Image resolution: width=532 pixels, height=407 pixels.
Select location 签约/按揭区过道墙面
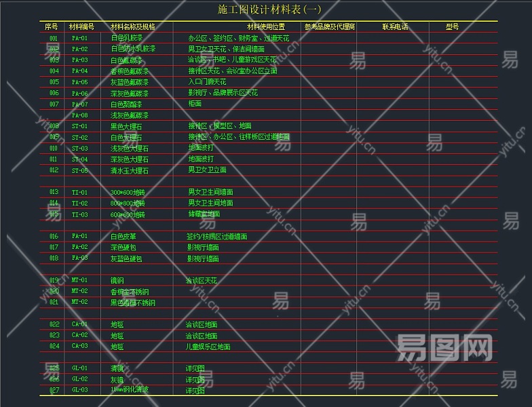(217, 236)
